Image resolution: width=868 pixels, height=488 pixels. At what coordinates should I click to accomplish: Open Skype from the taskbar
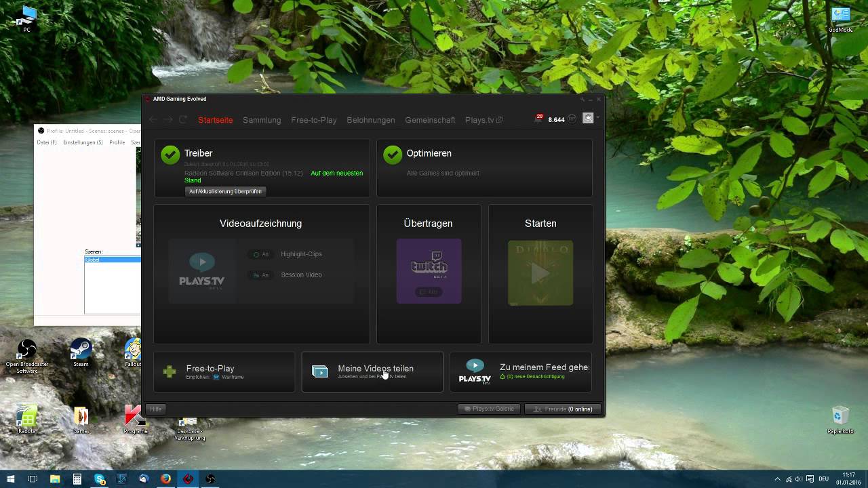pyautogui.click(x=100, y=479)
